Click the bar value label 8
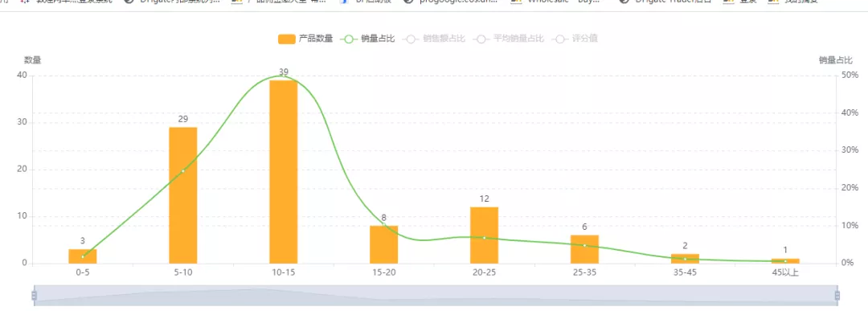This screenshot has height=311, width=868. tap(384, 218)
